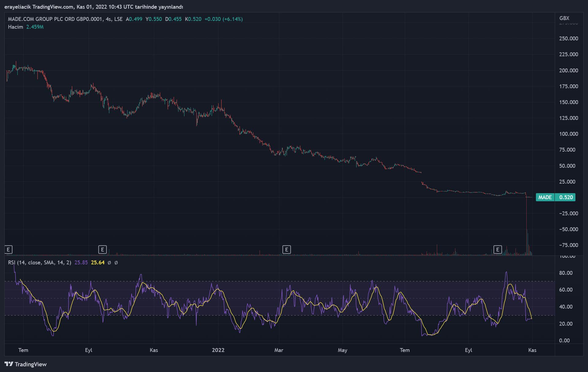Click the 0.00 RSI axis label
The height and width of the screenshot is (372, 588).
pyautogui.click(x=564, y=340)
